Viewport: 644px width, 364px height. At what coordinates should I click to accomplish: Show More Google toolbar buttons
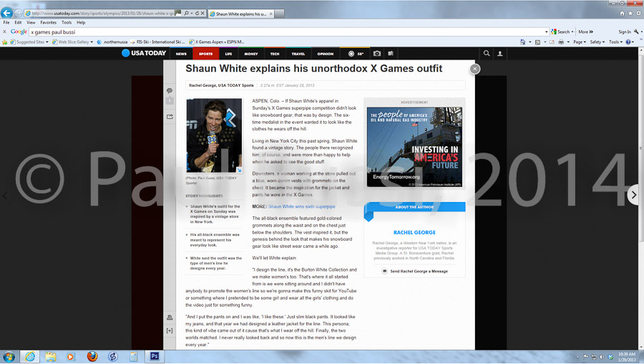click(585, 32)
